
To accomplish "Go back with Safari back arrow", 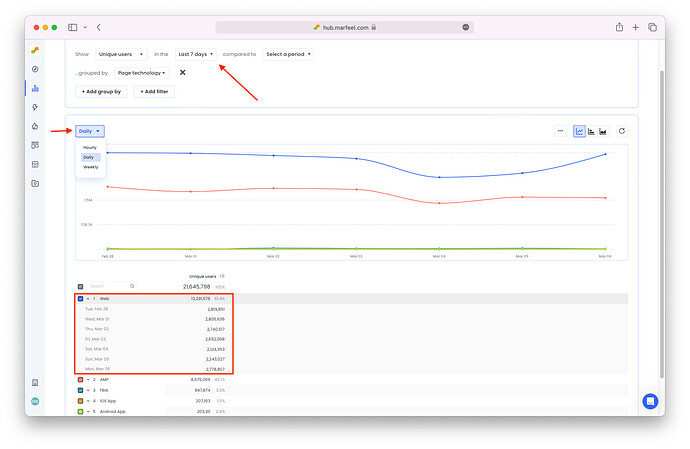I will pyautogui.click(x=99, y=27).
